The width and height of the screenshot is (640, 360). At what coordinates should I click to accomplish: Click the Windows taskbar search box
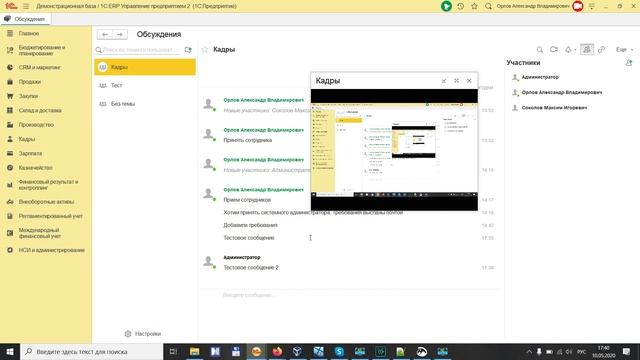(91, 351)
